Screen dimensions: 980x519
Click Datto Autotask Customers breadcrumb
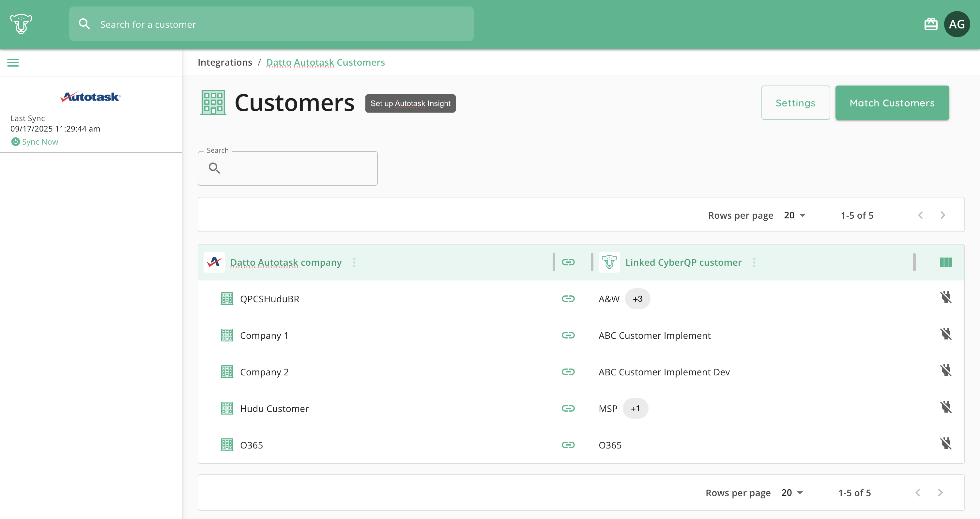point(326,62)
